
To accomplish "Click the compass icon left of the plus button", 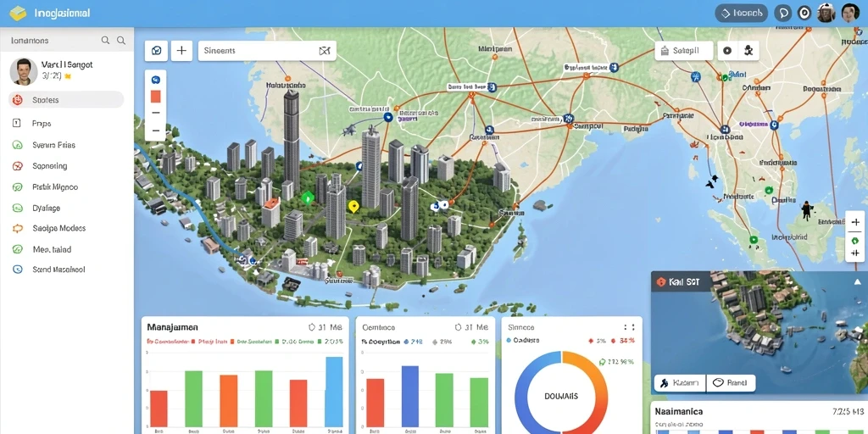I will point(156,50).
